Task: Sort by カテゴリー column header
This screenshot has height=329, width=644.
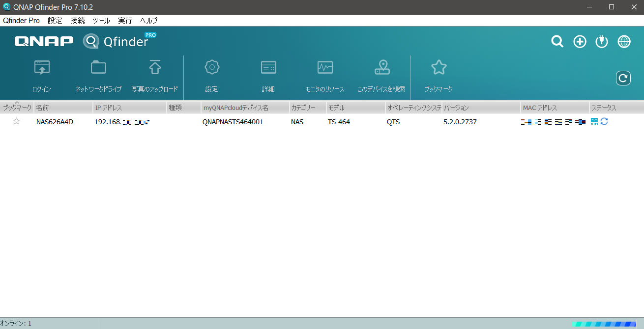Action: click(308, 108)
